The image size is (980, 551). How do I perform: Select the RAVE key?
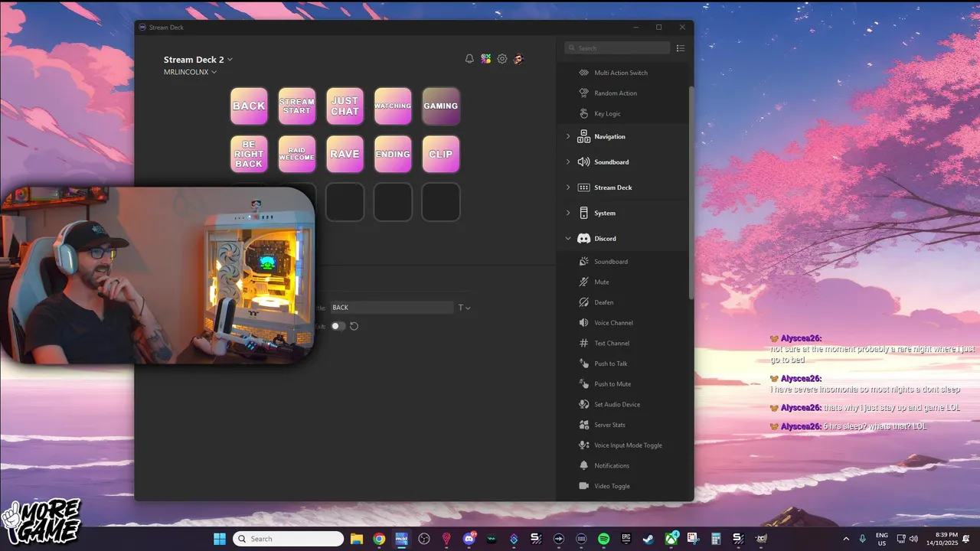click(x=345, y=155)
